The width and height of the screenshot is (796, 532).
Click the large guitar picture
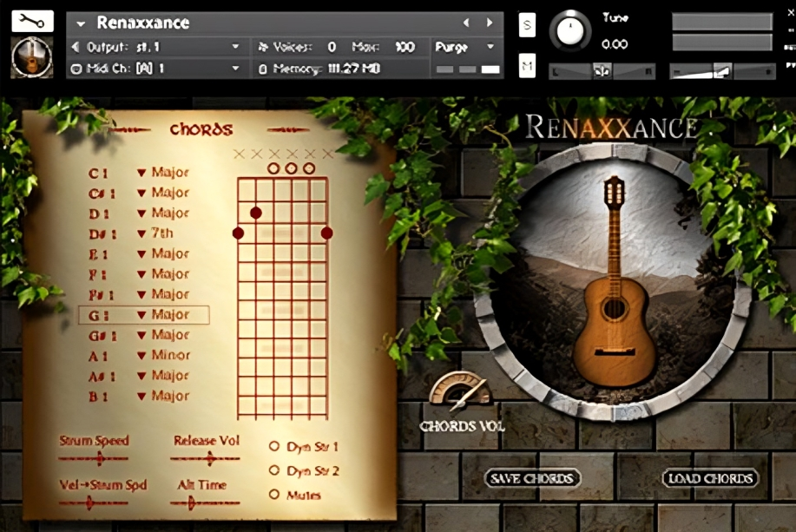[613, 282]
